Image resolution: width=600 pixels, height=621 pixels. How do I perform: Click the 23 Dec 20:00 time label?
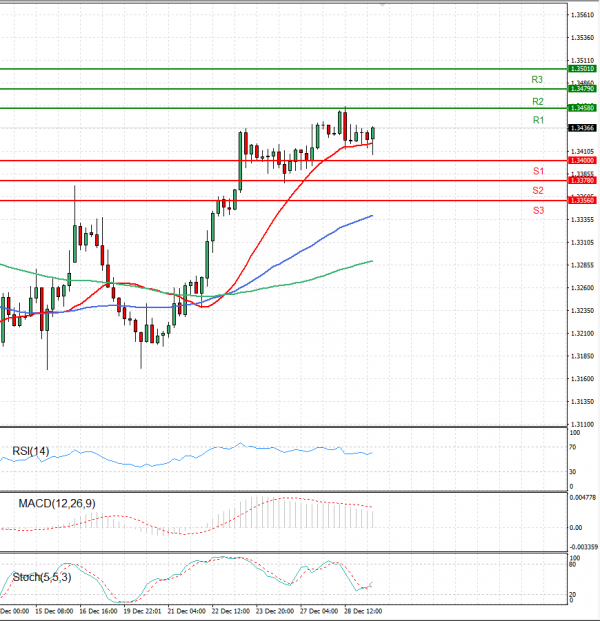(275, 611)
